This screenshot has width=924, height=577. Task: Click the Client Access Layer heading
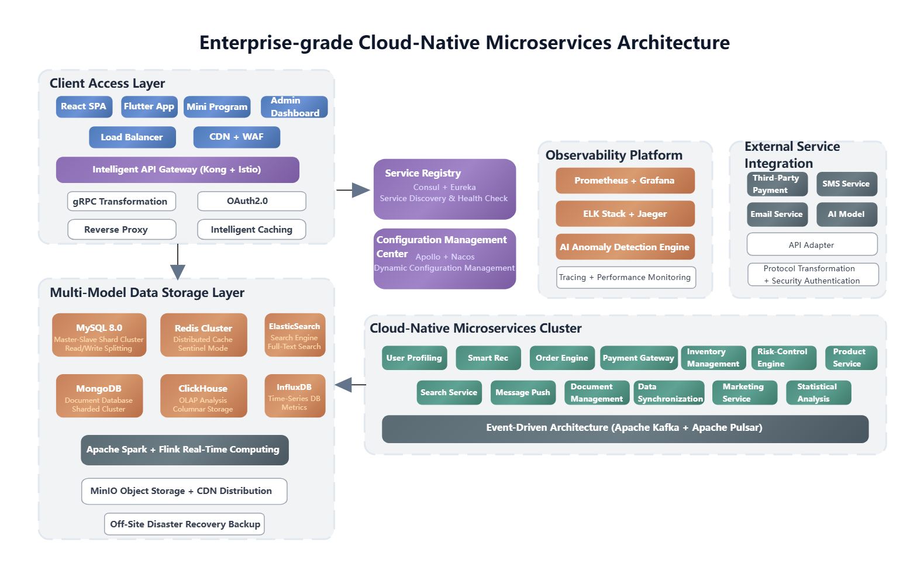[x=108, y=83]
